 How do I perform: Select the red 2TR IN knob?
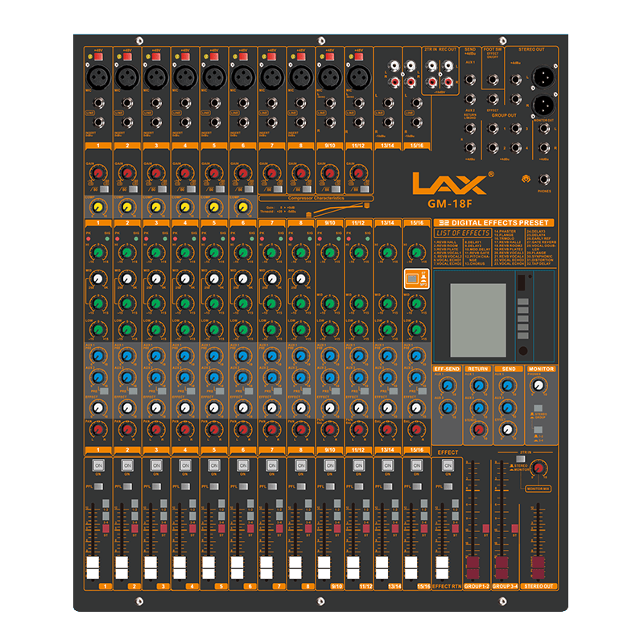click(538, 468)
